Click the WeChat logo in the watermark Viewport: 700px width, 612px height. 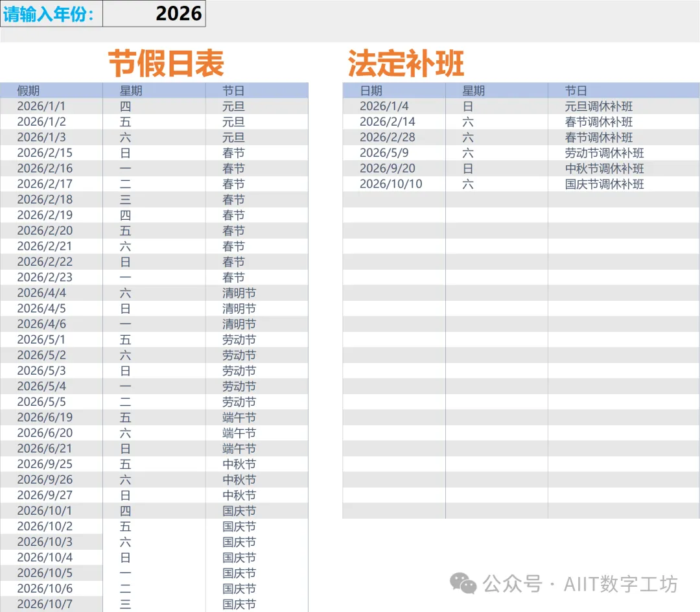(464, 583)
